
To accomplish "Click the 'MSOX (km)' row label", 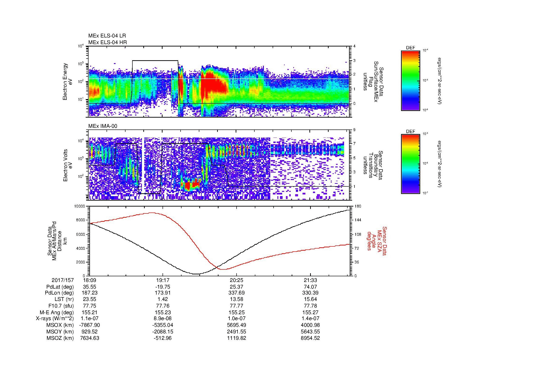I will click(60, 325).
